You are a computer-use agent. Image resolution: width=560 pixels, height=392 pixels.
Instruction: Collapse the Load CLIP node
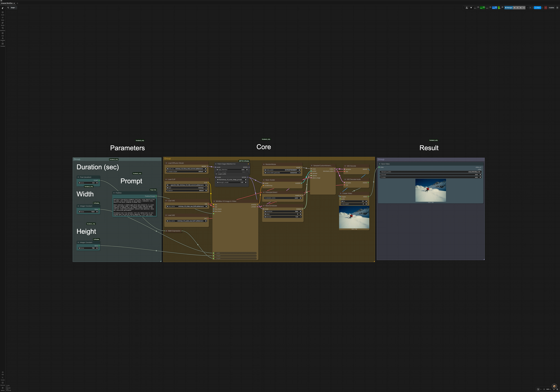point(166,180)
